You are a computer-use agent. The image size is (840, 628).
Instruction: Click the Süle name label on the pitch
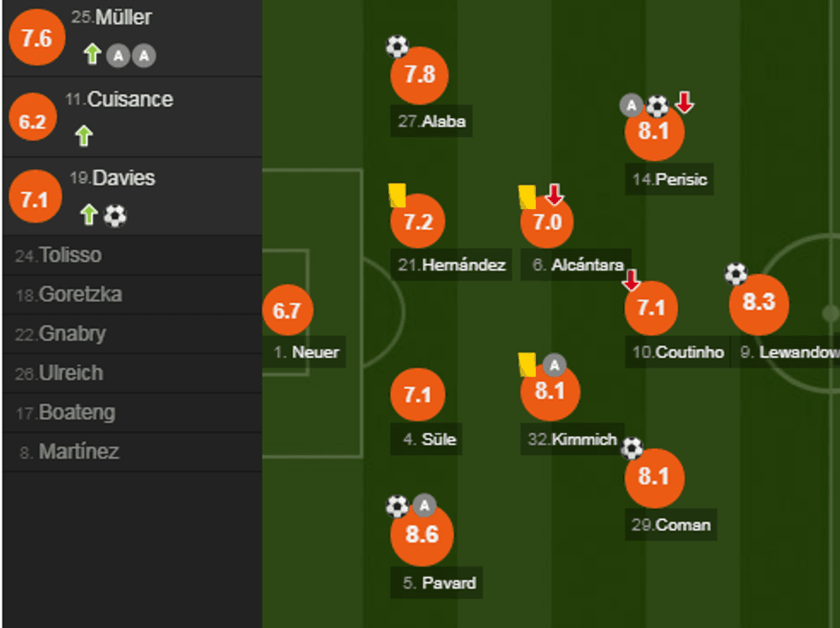click(x=430, y=440)
